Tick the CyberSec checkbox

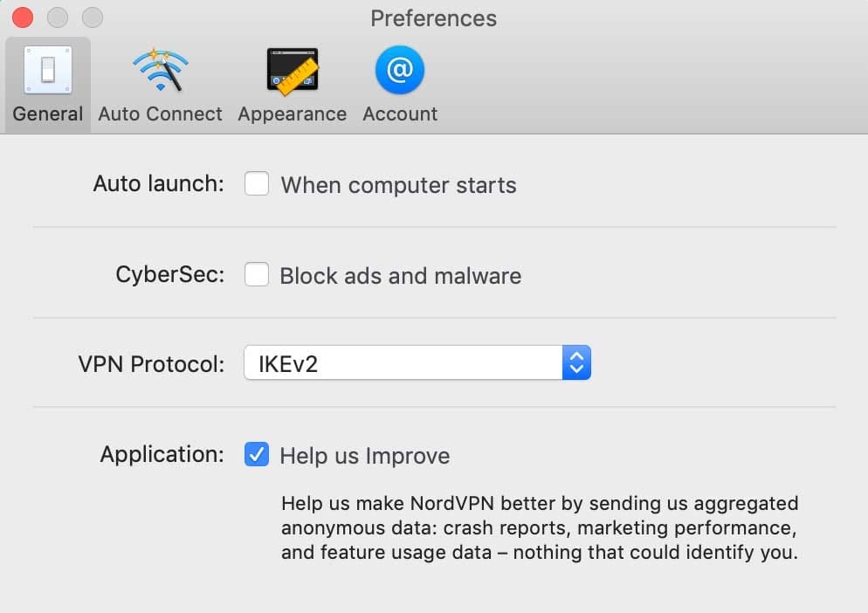click(x=257, y=275)
